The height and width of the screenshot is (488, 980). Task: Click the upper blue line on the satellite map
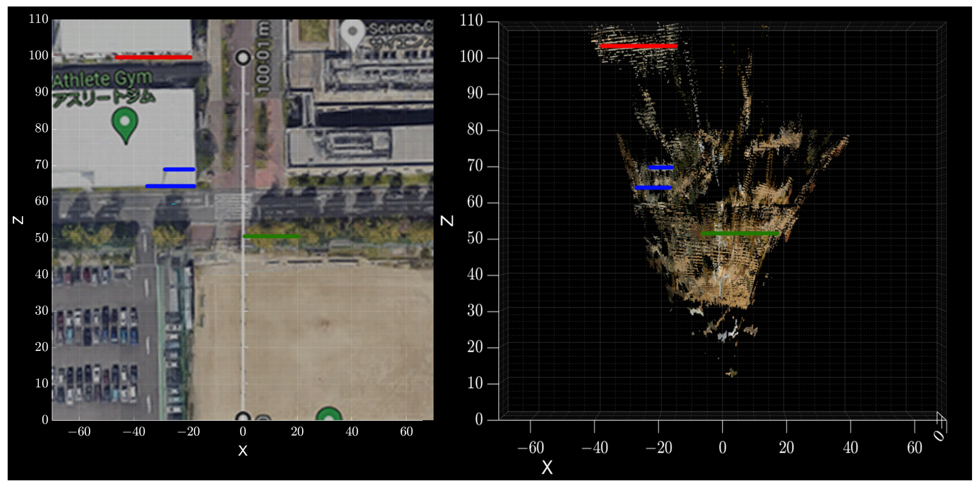point(179,170)
